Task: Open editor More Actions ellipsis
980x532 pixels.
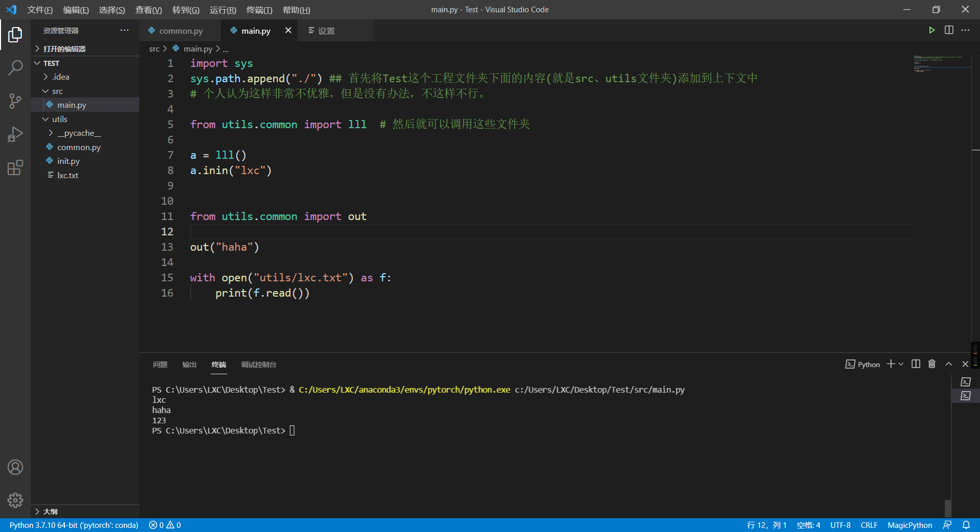Action: (966, 30)
